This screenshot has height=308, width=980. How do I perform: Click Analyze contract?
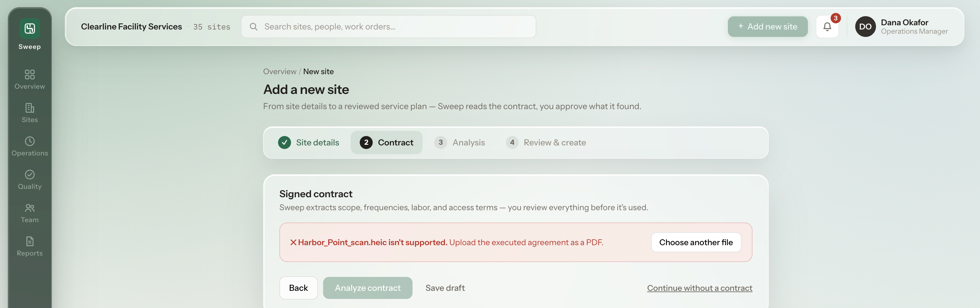367,288
